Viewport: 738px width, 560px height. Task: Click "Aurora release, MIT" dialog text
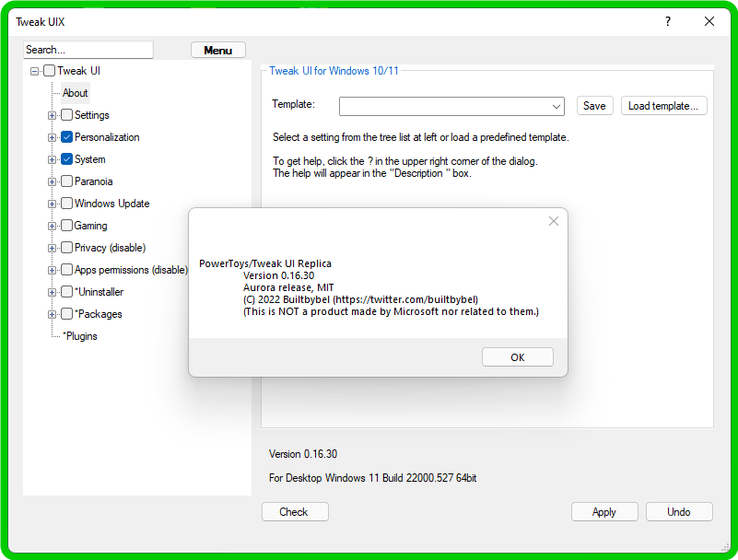[x=288, y=287]
